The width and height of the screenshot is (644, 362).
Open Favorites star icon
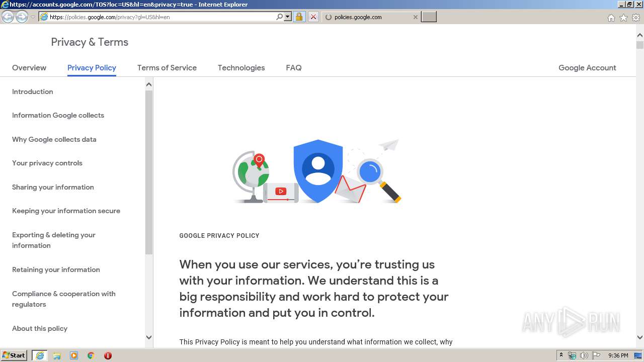tap(623, 18)
